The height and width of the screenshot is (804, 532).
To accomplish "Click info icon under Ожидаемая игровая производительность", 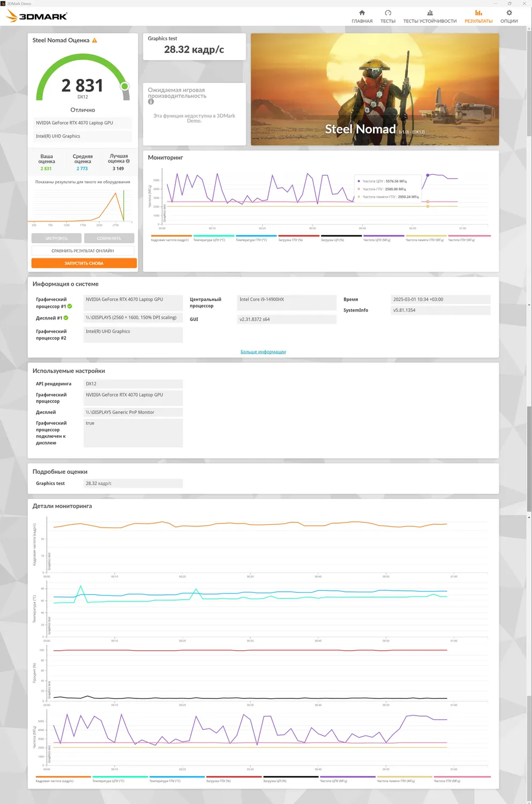I will point(151,102).
